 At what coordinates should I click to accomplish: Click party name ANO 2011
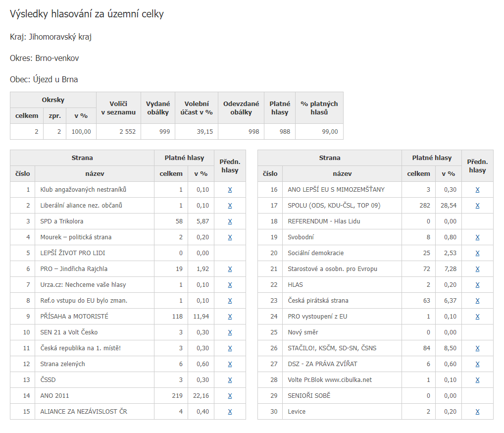click(x=54, y=396)
